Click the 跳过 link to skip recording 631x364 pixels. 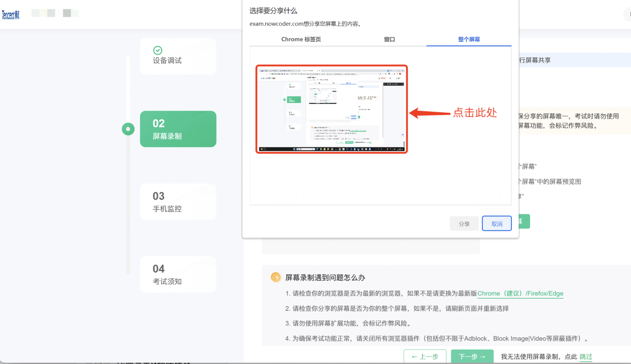coord(586,357)
